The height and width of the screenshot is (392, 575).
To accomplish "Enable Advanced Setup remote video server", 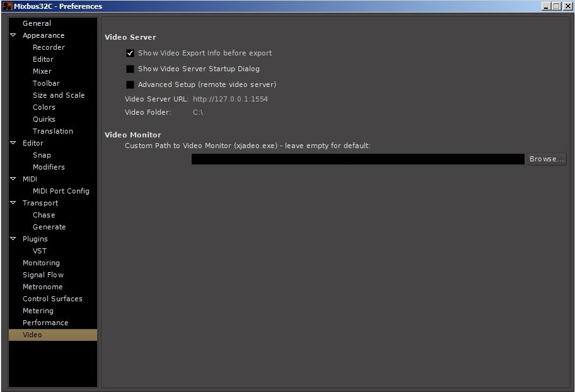I will (130, 84).
